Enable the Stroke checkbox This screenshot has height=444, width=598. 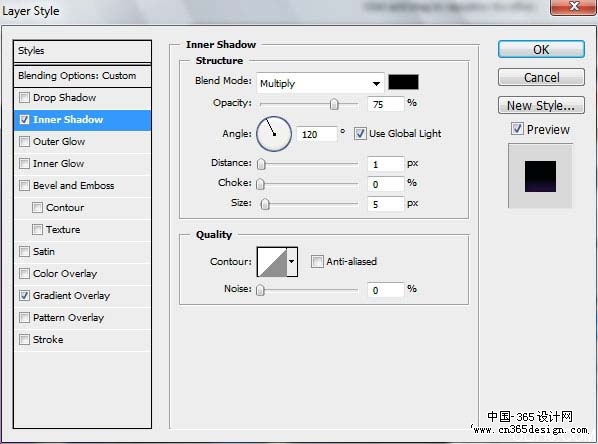tap(24, 339)
